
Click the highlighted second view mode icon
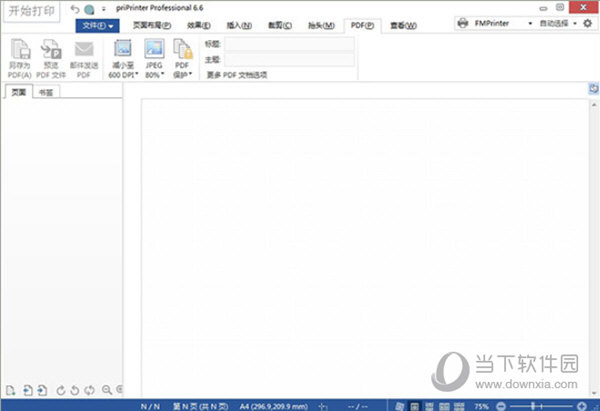pyautogui.click(x=414, y=406)
